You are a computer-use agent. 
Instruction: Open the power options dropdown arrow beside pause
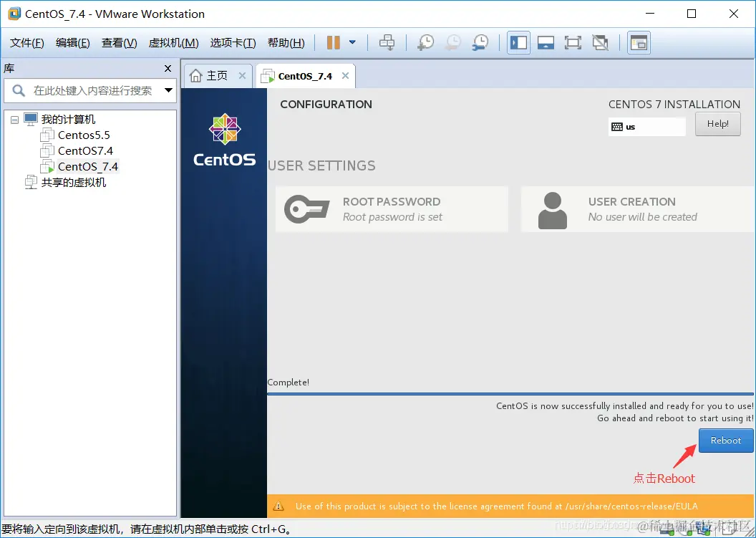point(352,42)
